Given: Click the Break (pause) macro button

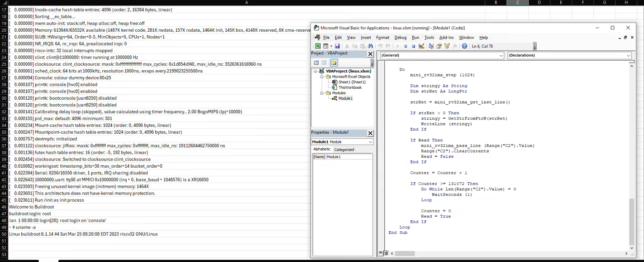Looking at the screenshot, I should click(x=405, y=46).
